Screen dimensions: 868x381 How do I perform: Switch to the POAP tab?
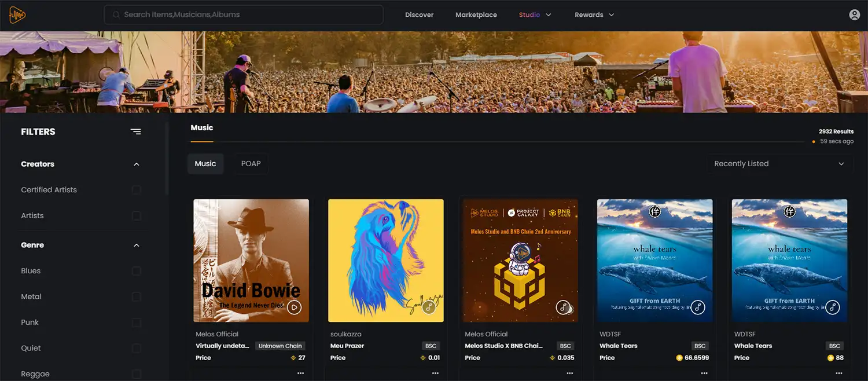coord(251,164)
